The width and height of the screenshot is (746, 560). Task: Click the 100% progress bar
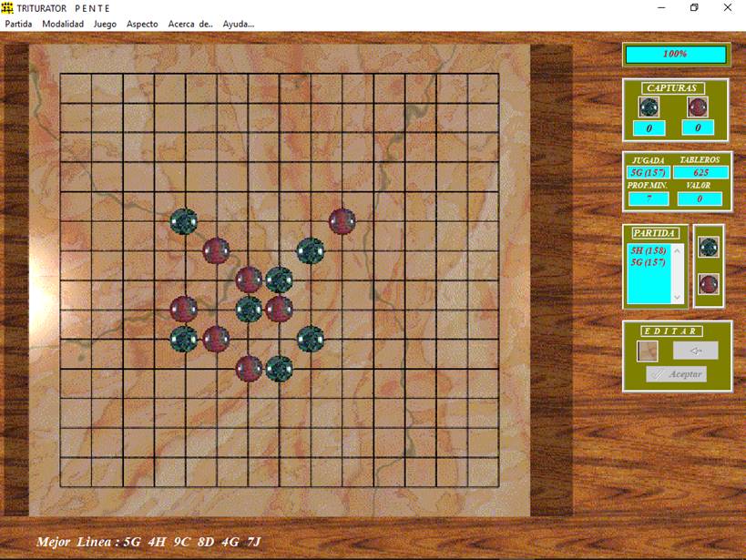(675, 55)
